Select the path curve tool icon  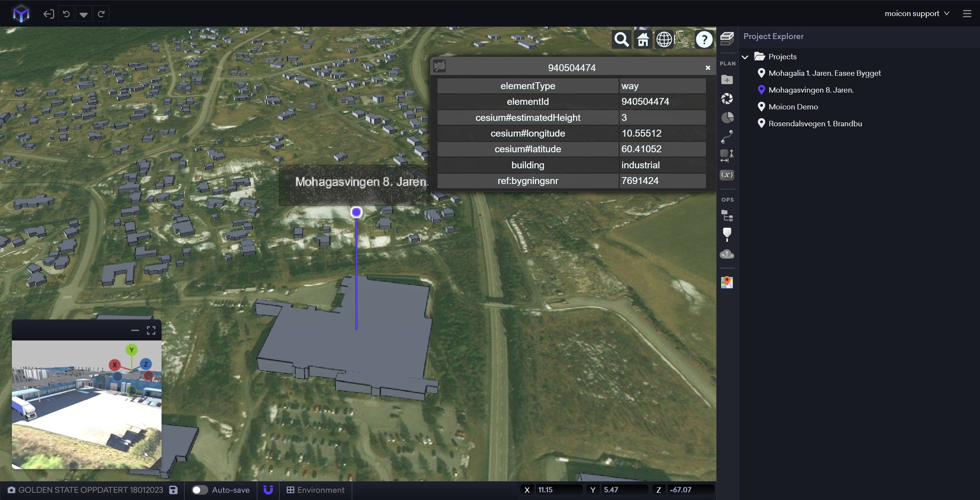727,137
